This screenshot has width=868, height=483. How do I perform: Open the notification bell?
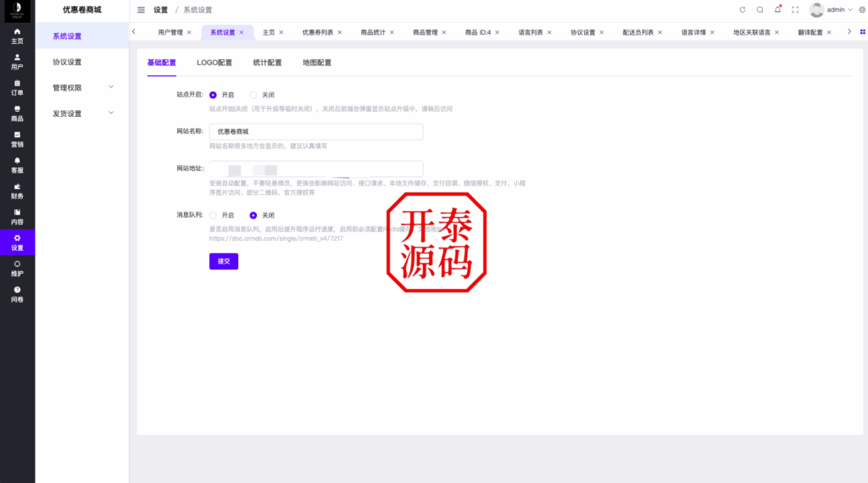click(x=778, y=9)
